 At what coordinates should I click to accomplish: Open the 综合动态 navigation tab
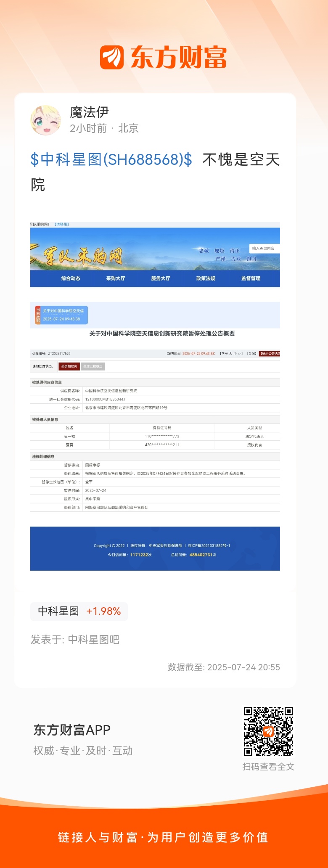pos(71,278)
